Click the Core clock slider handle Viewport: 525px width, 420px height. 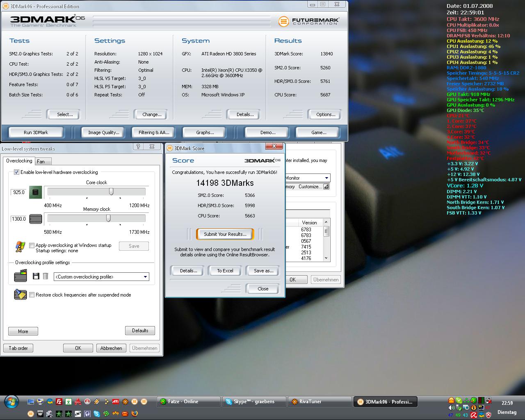pyautogui.click(x=111, y=192)
